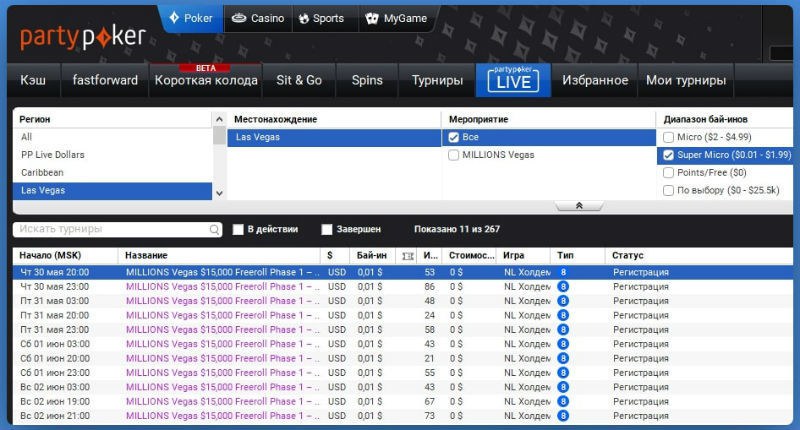Click the partypoker logo
The width and height of the screenshot is (800, 430).
[84, 36]
